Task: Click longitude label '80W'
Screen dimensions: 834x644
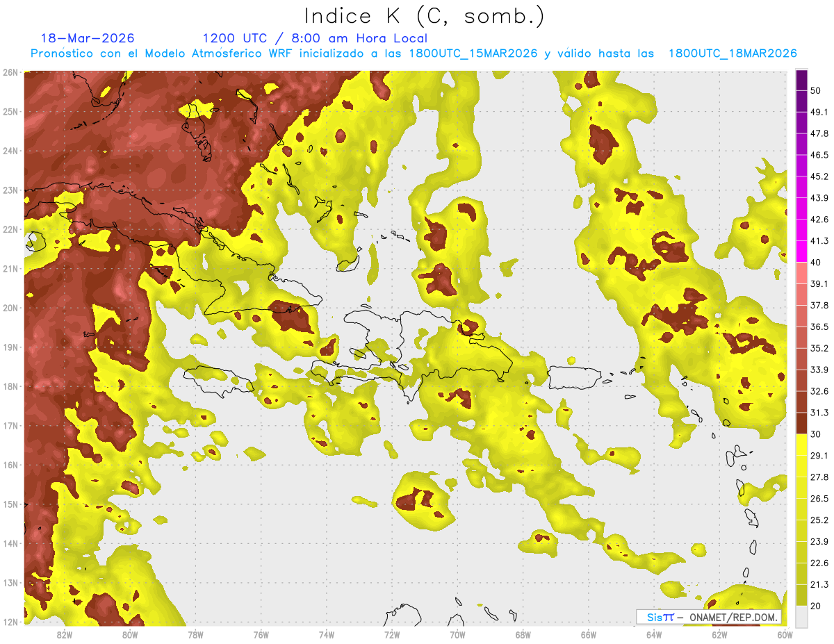Action: click(x=129, y=635)
